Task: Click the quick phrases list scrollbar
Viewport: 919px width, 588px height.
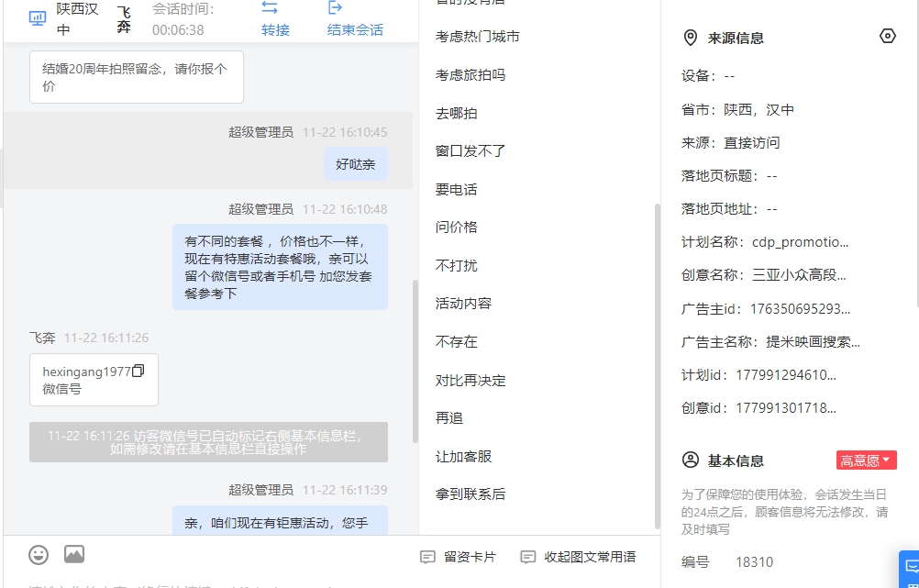Action: [x=657, y=366]
